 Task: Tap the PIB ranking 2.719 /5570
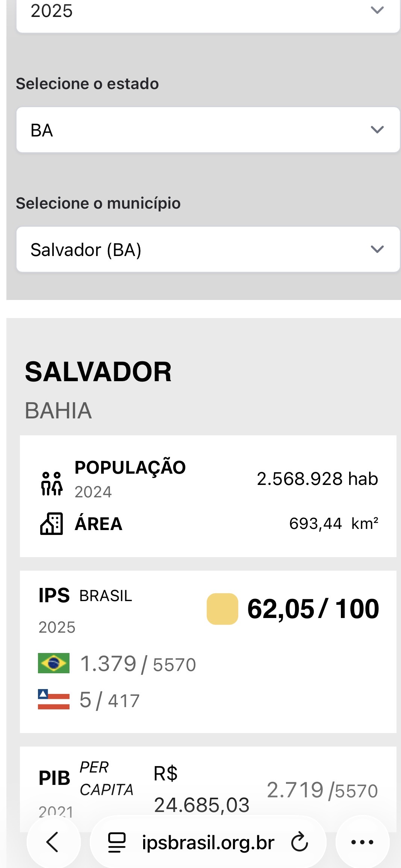322,790
